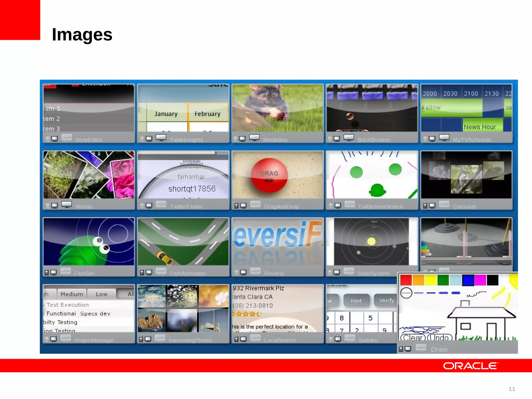Screen dimensions: 532x399
Task: Select the thickest blue stroke width option
Action: (456, 293)
